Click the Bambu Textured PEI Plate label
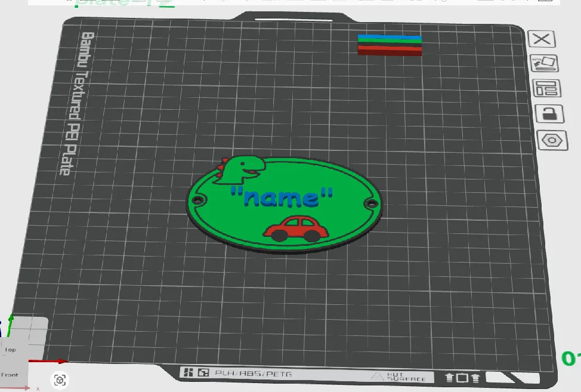The image size is (581, 392). [x=78, y=103]
